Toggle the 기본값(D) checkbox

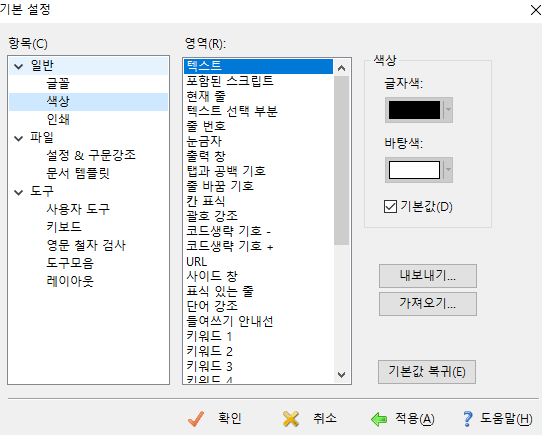[390, 206]
